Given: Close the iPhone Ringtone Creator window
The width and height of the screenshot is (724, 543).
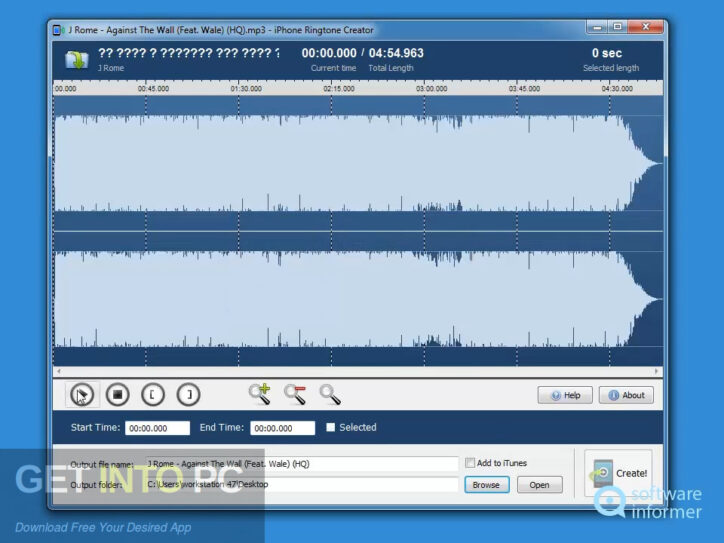Looking at the screenshot, I should click(x=646, y=27).
